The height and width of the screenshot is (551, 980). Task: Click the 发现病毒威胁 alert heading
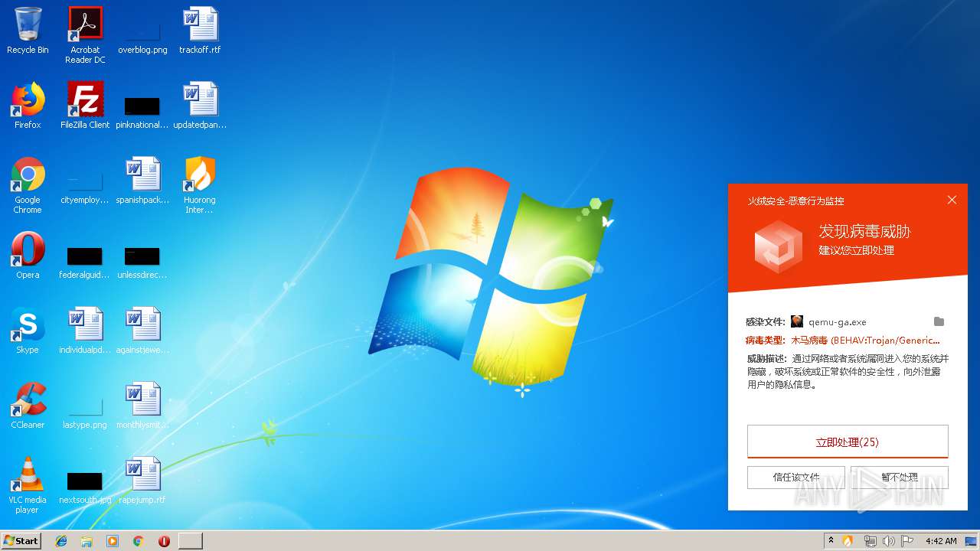point(864,231)
